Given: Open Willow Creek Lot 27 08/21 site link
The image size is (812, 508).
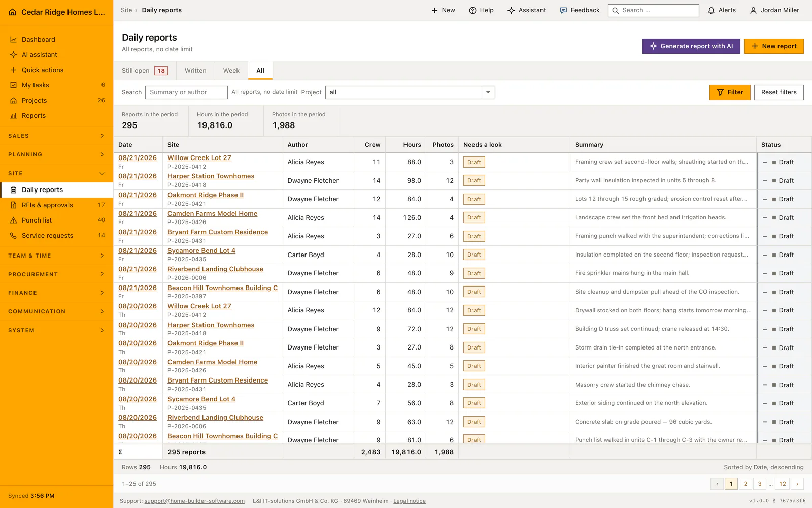Looking at the screenshot, I should [x=199, y=158].
